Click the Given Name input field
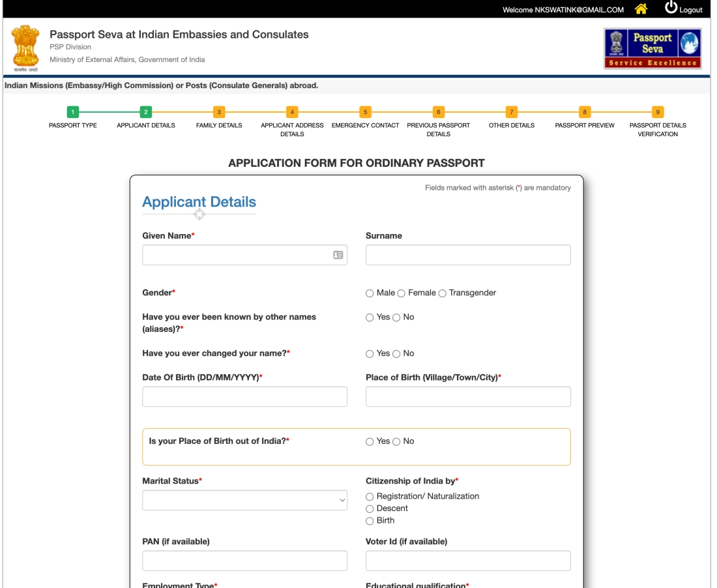The image size is (717, 588). 244,255
